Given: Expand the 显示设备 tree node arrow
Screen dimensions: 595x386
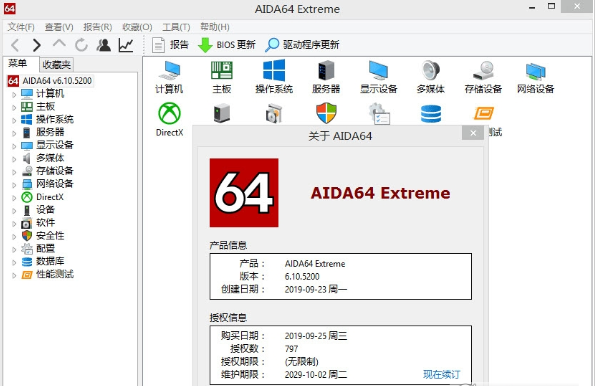Looking at the screenshot, I should 14,146.
